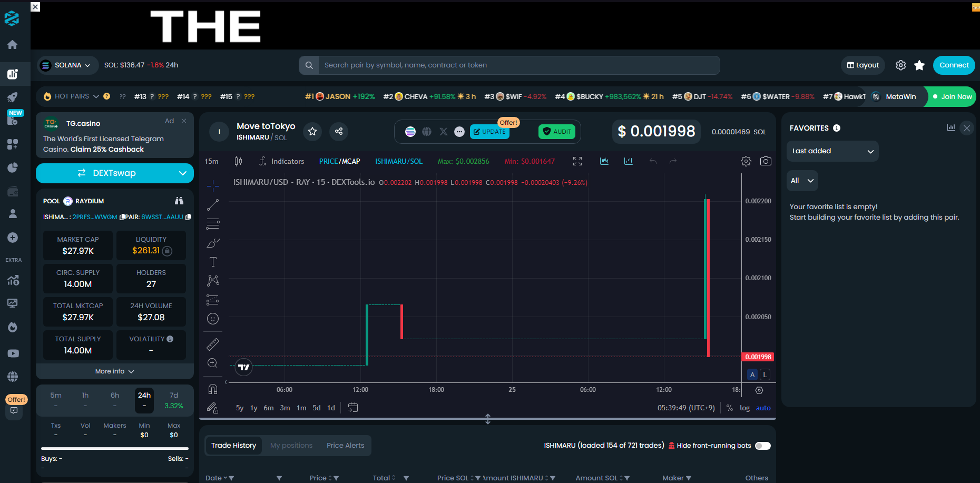This screenshot has height=483, width=980.
Task: Open global settings gear in top bar
Action: click(x=901, y=65)
